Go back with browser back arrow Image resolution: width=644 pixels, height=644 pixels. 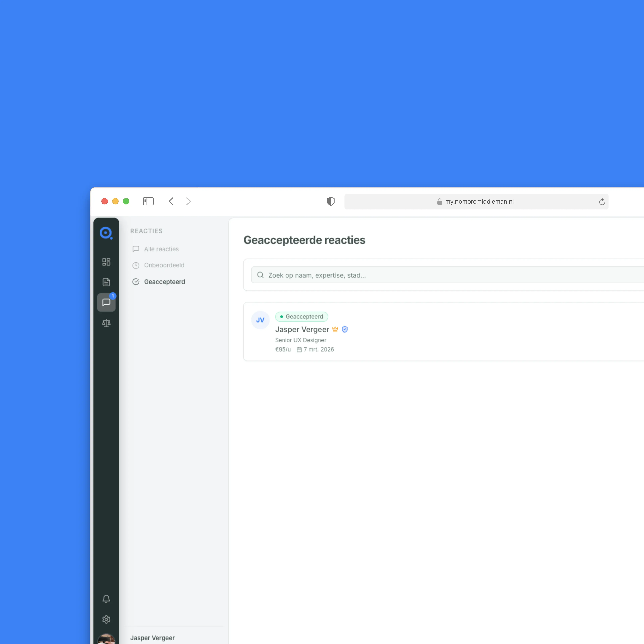coord(171,201)
